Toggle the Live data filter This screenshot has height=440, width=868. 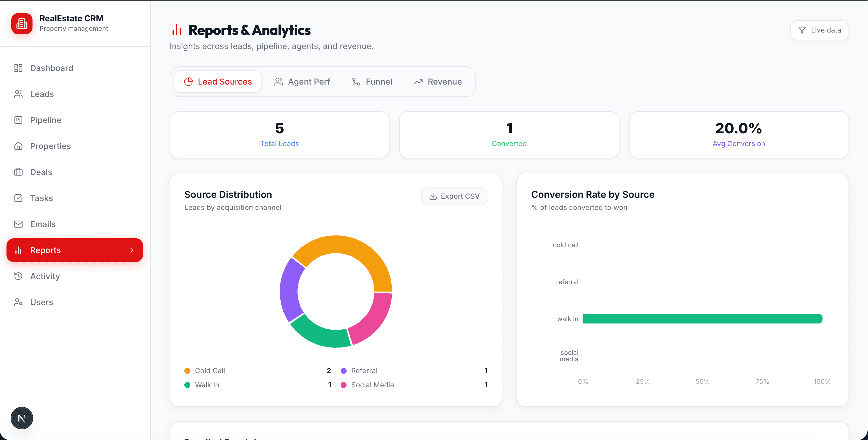coord(820,30)
